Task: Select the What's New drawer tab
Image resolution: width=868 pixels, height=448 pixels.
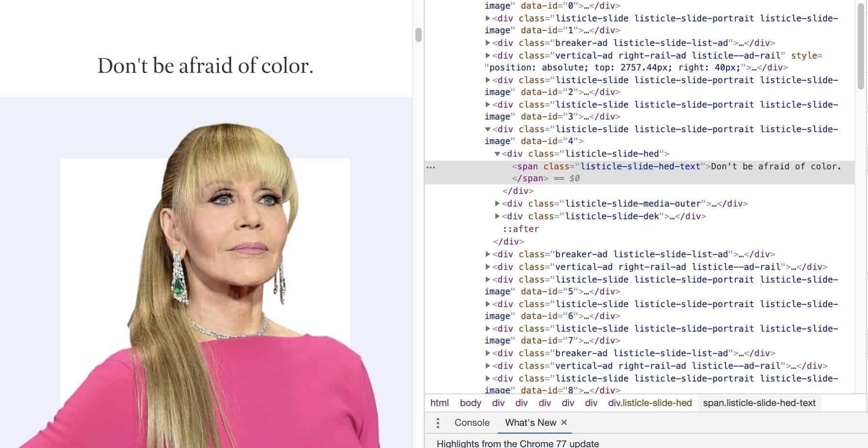Action: click(x=530, y=423)
